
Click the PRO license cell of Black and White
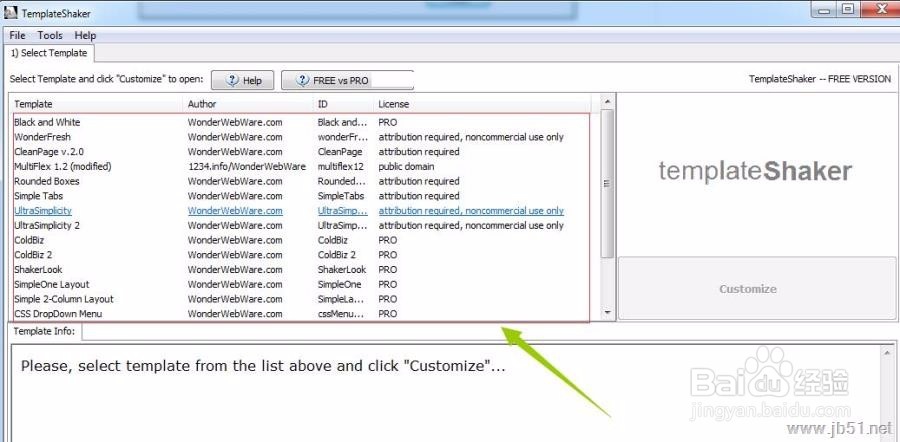[387, 122]
